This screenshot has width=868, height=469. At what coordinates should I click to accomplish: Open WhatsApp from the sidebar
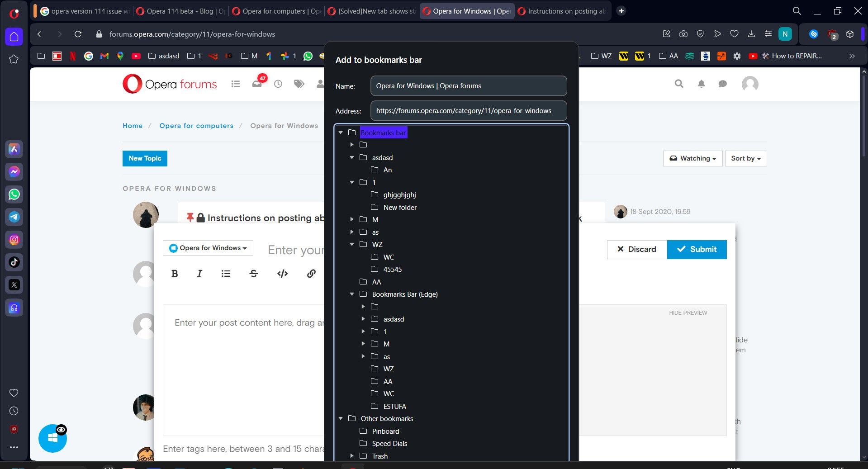(14, 194)
